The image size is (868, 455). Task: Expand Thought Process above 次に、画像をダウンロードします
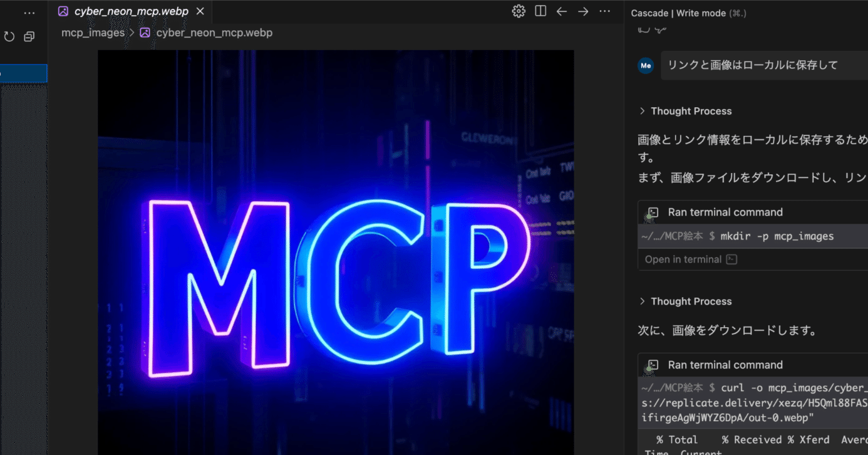click(x=685, y=301)
